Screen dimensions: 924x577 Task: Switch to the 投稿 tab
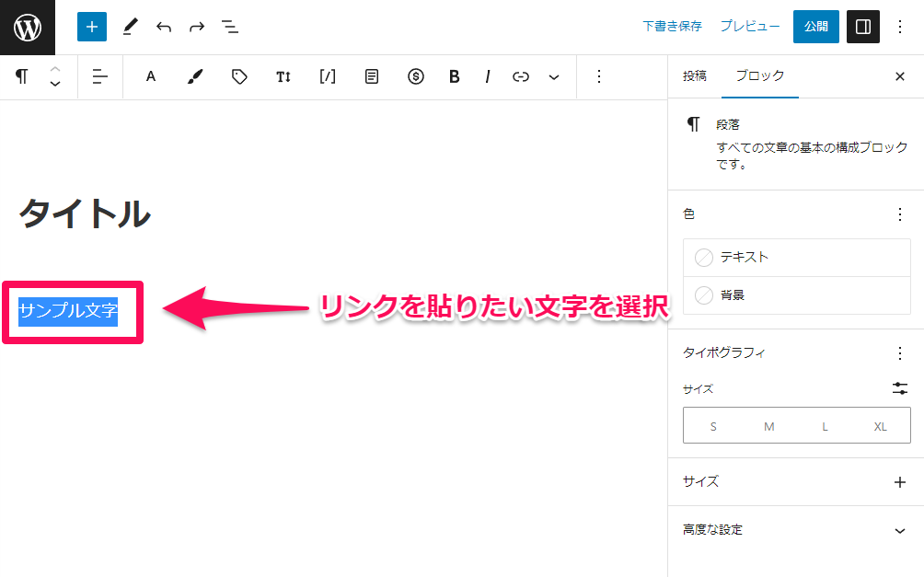pyautogui.click(x=695, y=76)
